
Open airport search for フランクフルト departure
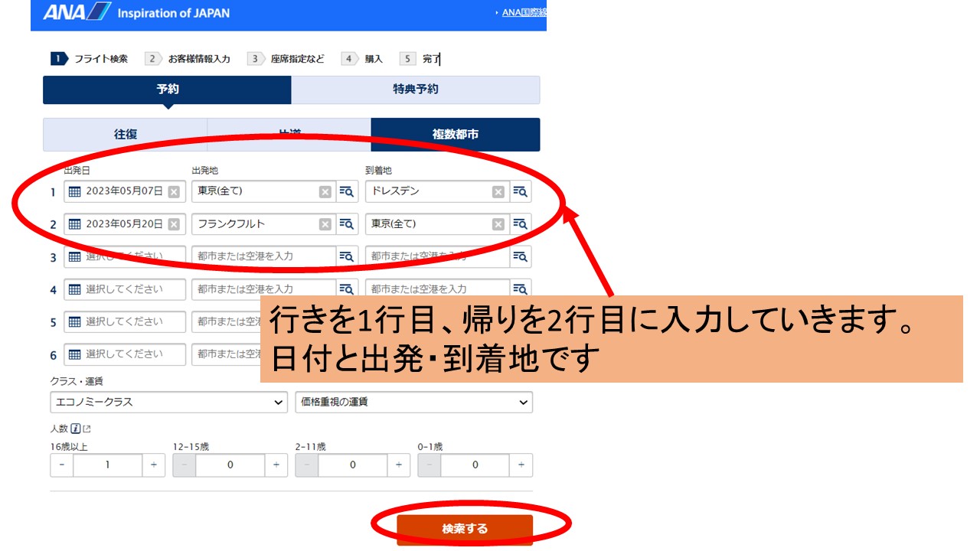tap(347, 224)
